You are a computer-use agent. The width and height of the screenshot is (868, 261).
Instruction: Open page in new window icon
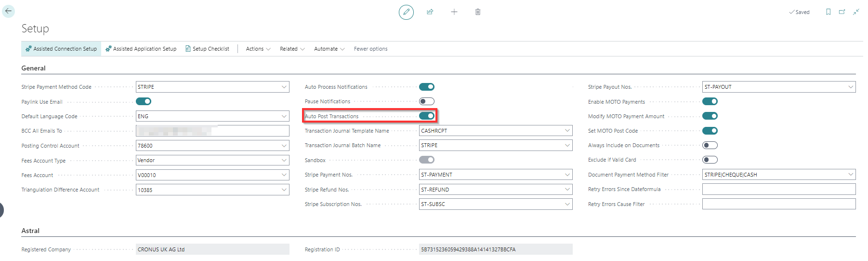(842, 12)
